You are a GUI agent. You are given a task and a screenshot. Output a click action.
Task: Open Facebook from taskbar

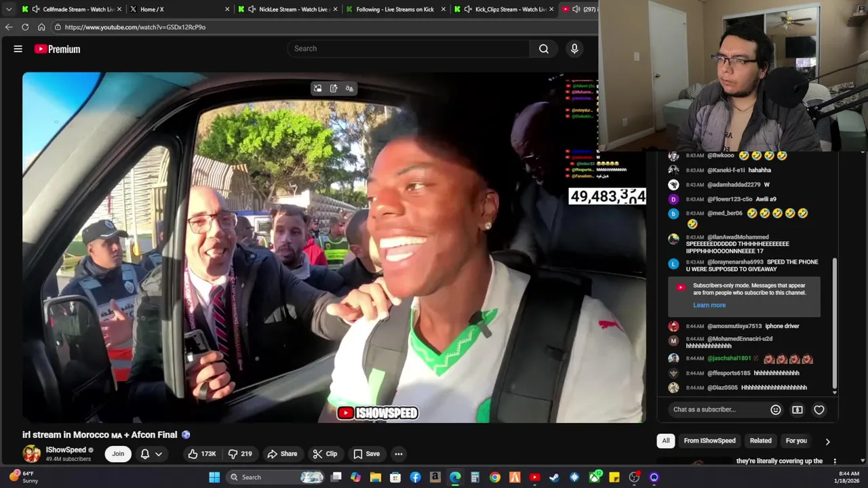pos(415,477)
